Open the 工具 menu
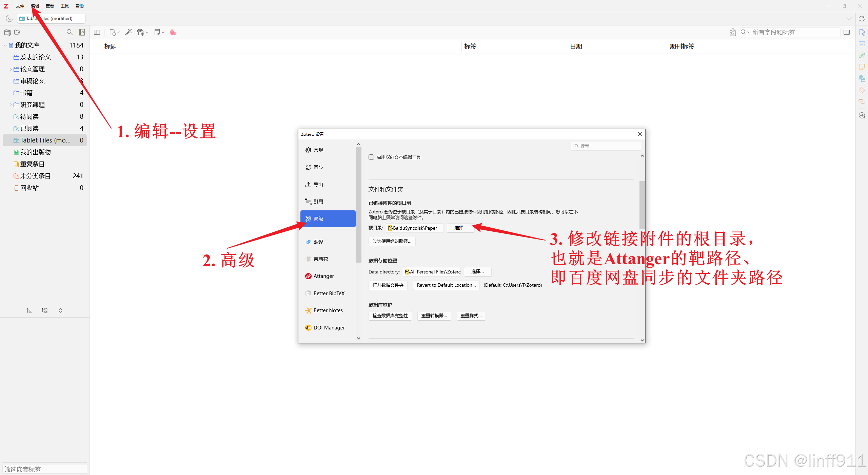Image resolution: width=868 pixels, height=475 pixels. click(64, 6)
